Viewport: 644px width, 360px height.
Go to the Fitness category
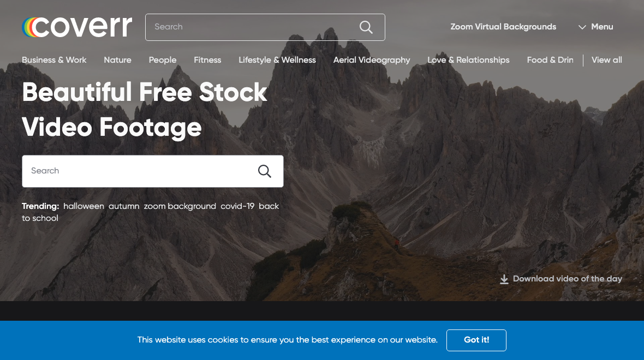[207, 60]
